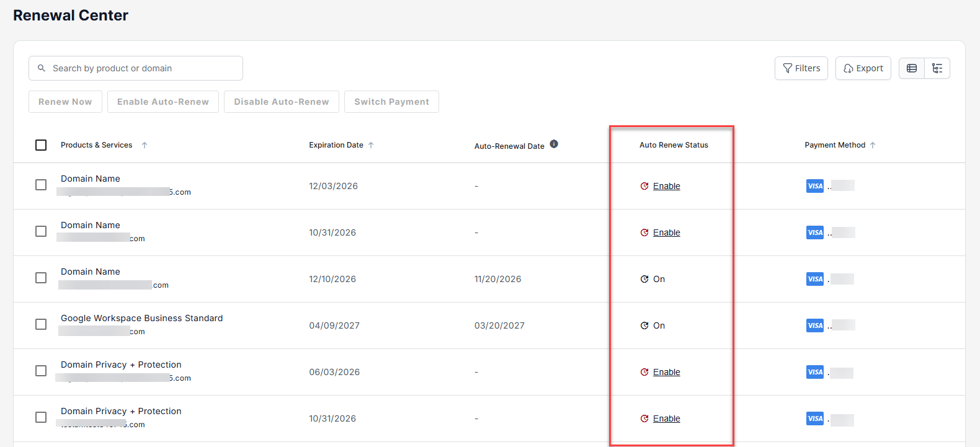Click the Switch Payment button
This screenshot has width=980, height=447.
click(x=392, y=102)
